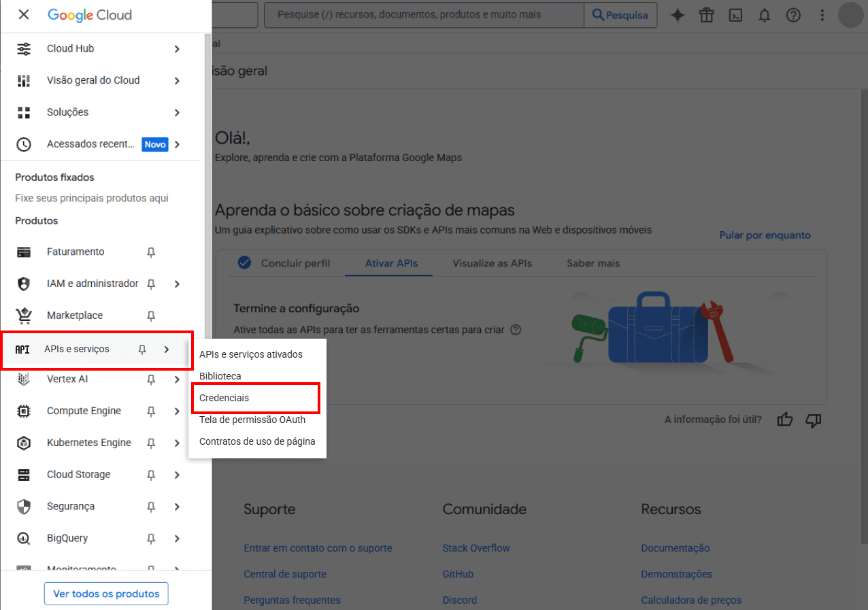Expand the Compute Engine submenu arrow

[177, 411]
